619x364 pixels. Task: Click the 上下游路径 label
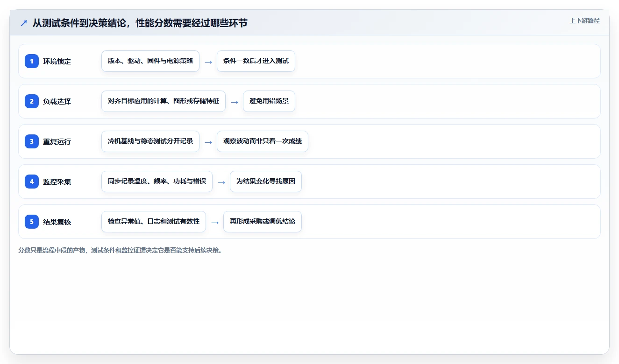point(584,21)
